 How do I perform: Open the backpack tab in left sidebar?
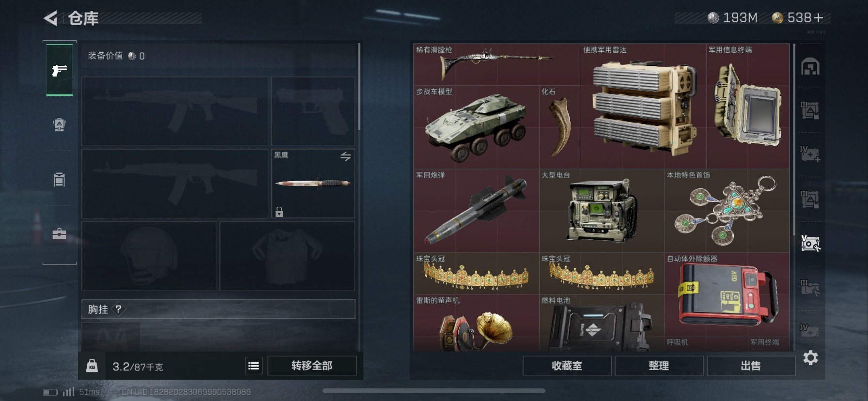59,125
